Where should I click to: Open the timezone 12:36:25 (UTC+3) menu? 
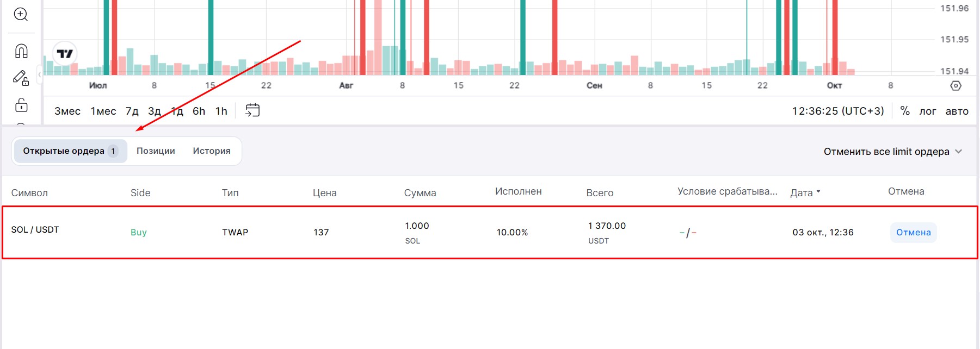[x=837, y=111]
